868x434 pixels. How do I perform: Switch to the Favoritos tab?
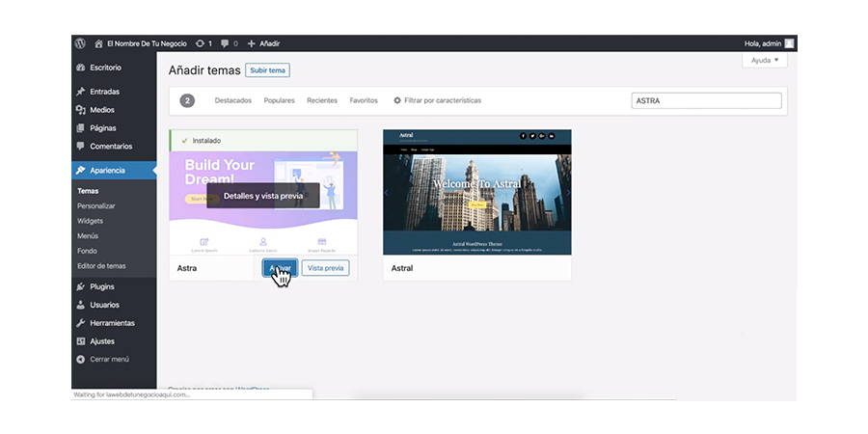tap(364, 100)
